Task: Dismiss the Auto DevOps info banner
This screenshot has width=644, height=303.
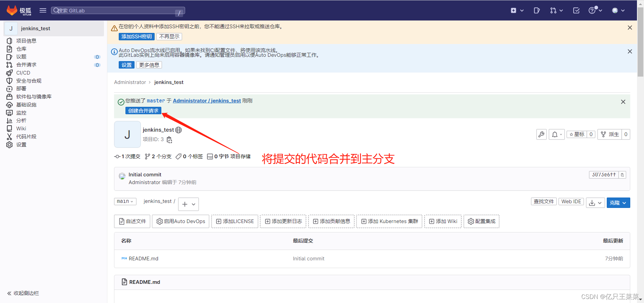Action: click(x=630, y=51)
